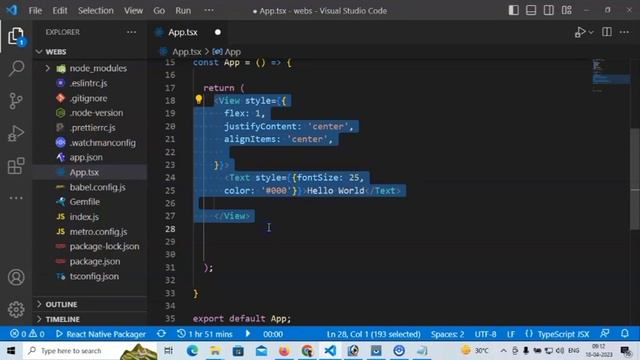Show hidden menu items ellipsis
This screenshot has height=360, width=640.
tap(209, 10)
